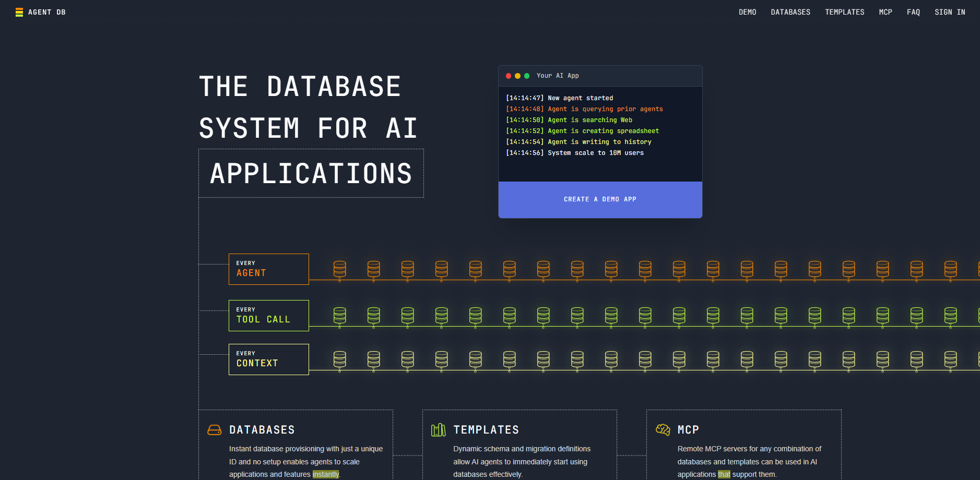This screenshot has height=480, width=980.
Task: Click first orange database icon in Agent row
Action: (340, 270)
